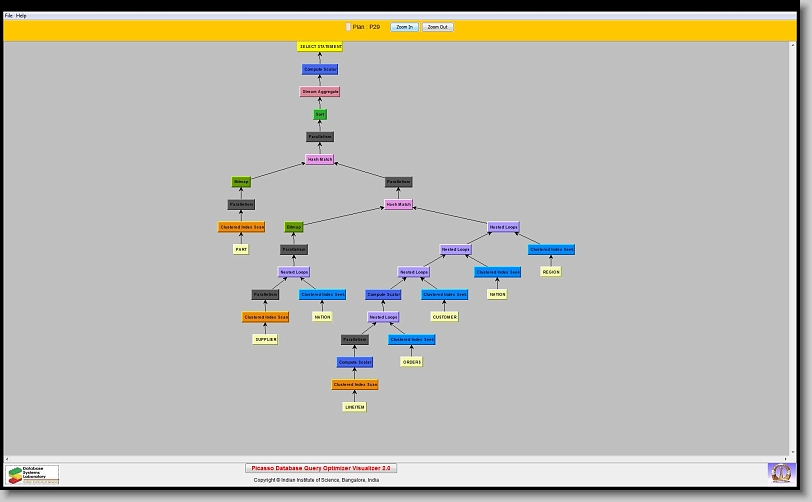Click the REGION table node

(551, 272)
